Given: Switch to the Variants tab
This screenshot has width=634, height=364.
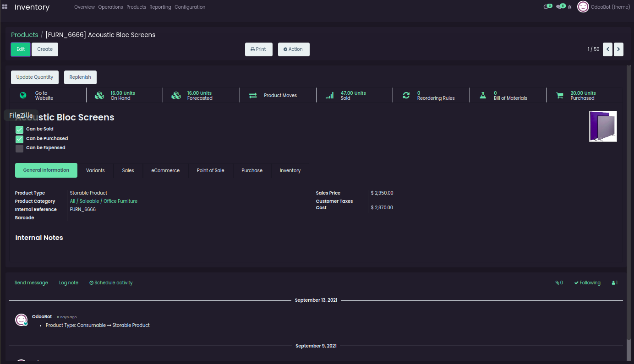Looking at the screenshot, I should (95, 170).
